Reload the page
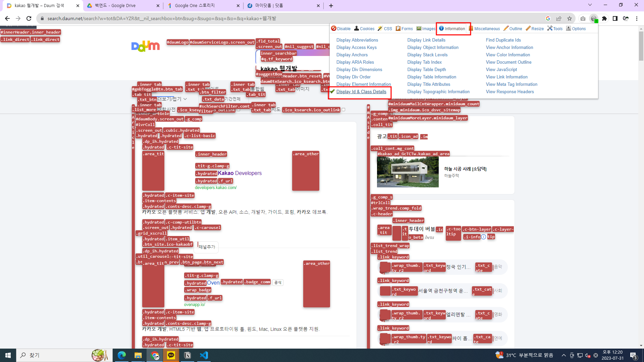The height and width of the screenshot is (362, 644). tap(29, 18)
